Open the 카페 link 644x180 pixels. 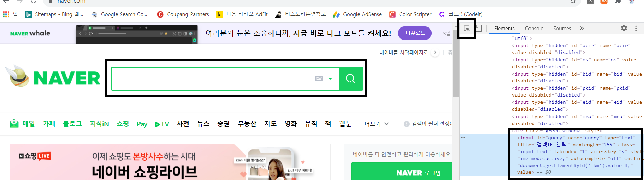coord(49,124)
